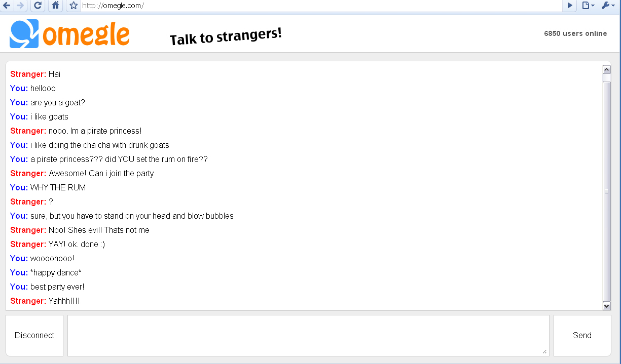Click the browser forward arrow
This screenshot has width=621, height=364.
(20, 6)
